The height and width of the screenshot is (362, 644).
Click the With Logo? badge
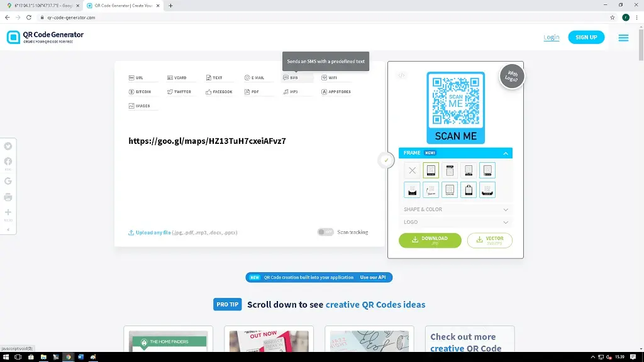pos(511,76)
